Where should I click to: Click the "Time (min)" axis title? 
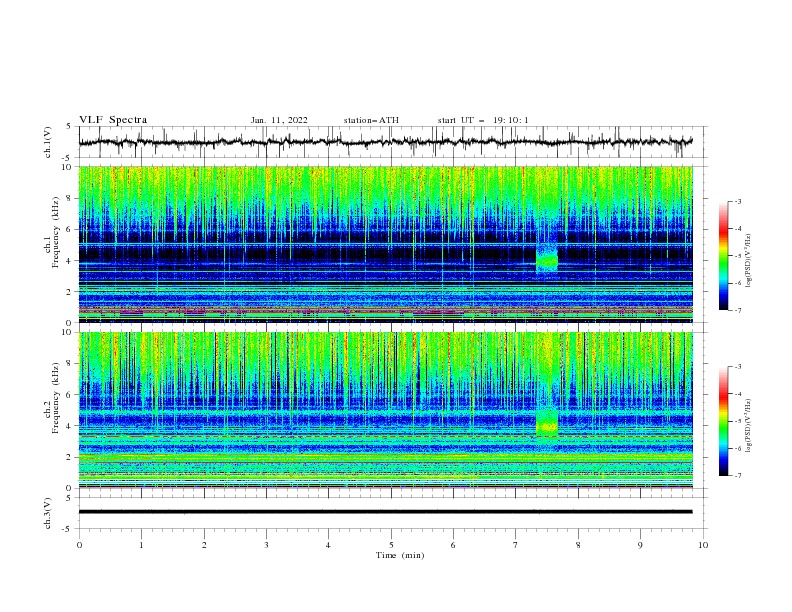pos(400,555)
